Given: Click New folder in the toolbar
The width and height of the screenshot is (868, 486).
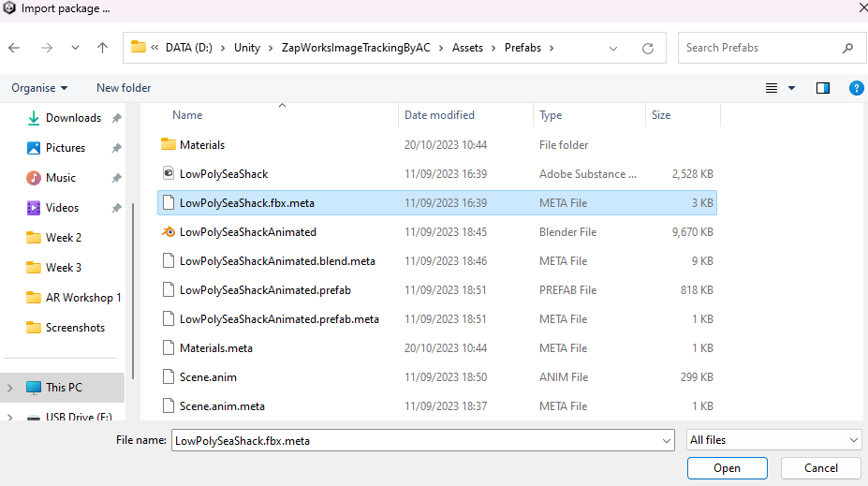Looking at the screenshot, I should coord(124,88).
